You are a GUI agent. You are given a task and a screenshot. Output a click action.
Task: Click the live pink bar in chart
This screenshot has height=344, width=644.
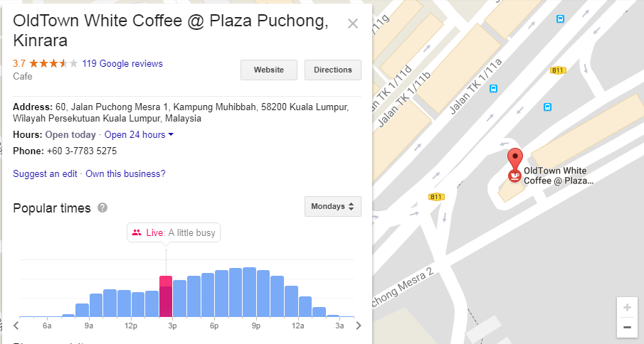point(166,296)
